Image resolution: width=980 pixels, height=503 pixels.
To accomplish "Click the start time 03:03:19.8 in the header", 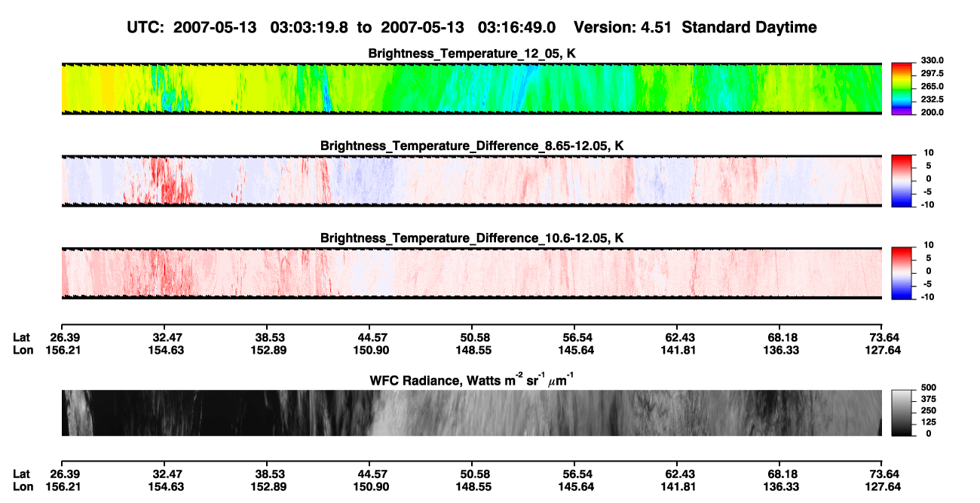I will click(x=311, y=27).
